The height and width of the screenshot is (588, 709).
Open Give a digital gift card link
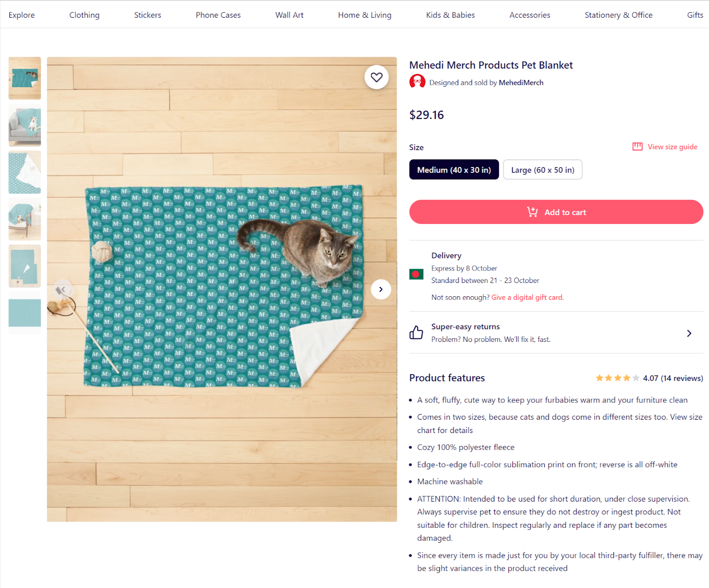coord(527,297)
